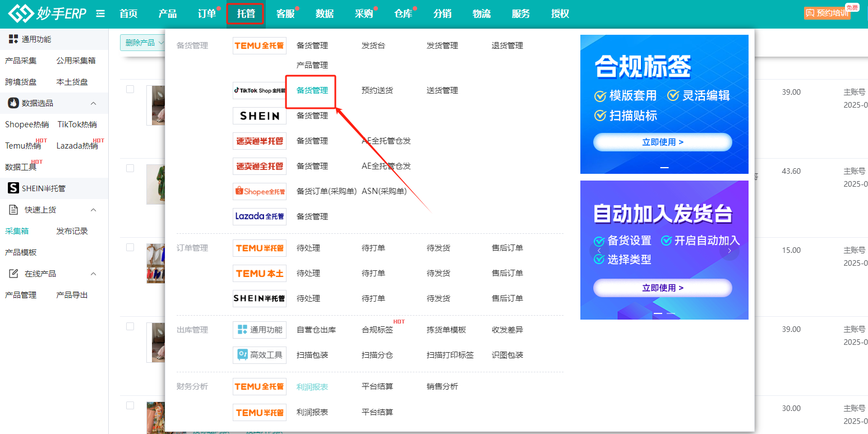Click ASN(采购单) link
This screenshot has width=868, height=434.
tap(384, 191)
